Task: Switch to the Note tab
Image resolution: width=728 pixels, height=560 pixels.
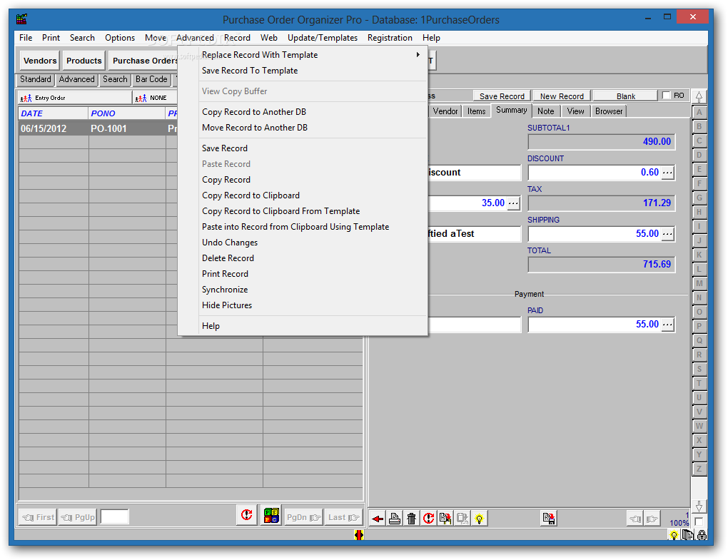Action: point(545,111)
